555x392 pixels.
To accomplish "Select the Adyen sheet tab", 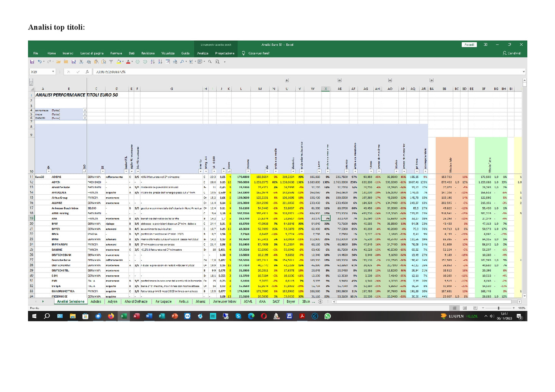I will pos(113,302).
